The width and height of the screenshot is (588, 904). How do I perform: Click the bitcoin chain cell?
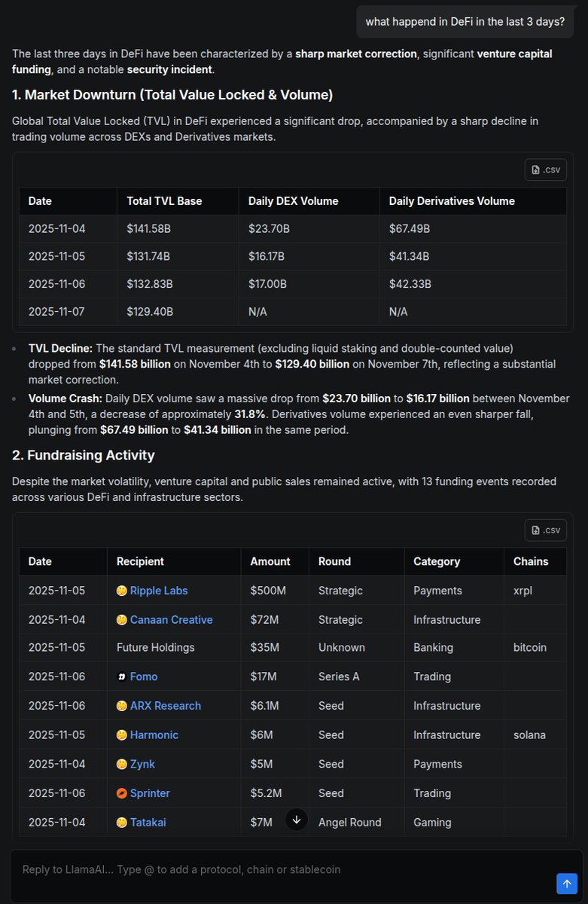(x=535, y=648)
